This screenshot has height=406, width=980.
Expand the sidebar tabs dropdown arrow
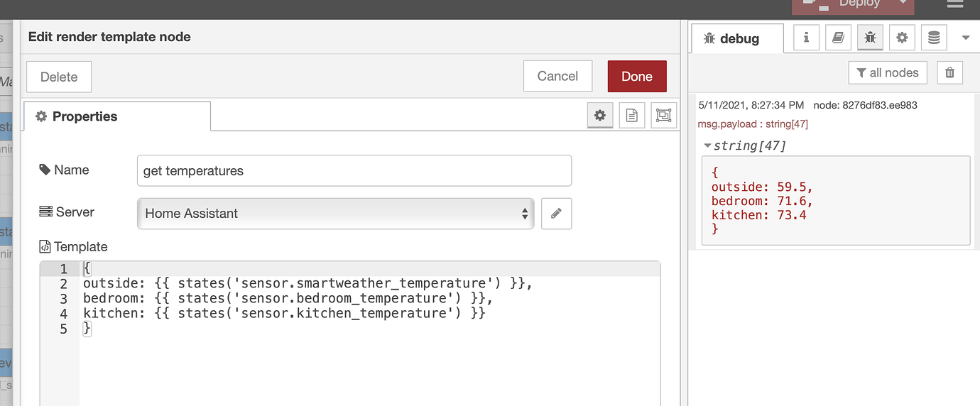pos(966,38)
